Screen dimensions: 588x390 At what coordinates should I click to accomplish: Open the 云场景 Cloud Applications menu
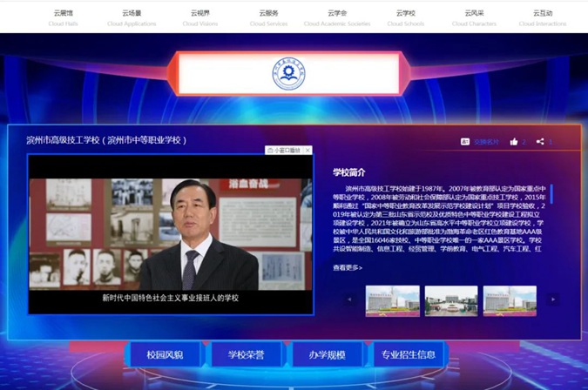coord(131,17)
